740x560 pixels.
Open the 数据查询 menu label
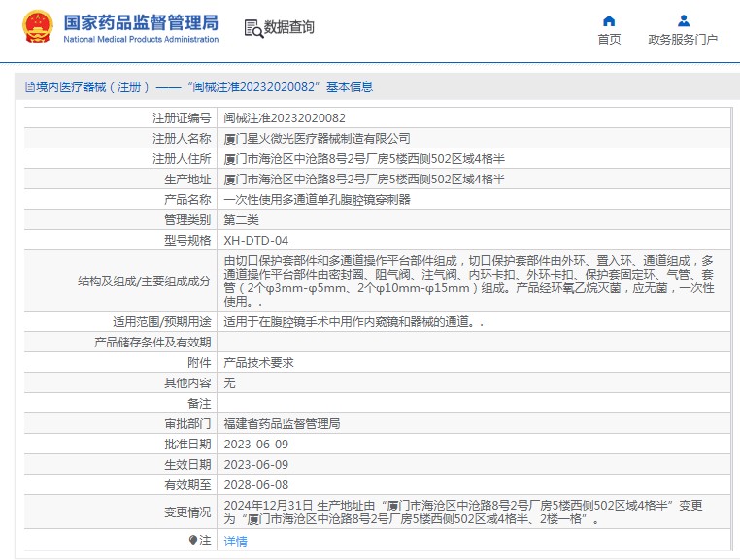(289, 28)
